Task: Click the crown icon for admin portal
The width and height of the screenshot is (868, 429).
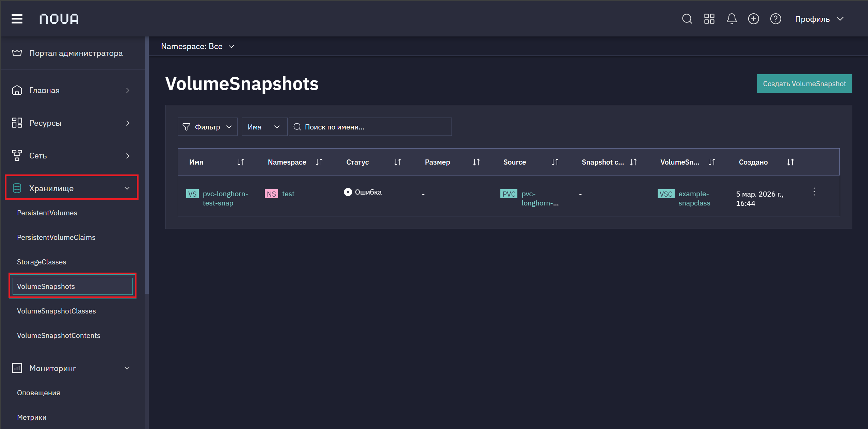Action: coord(17,53)
